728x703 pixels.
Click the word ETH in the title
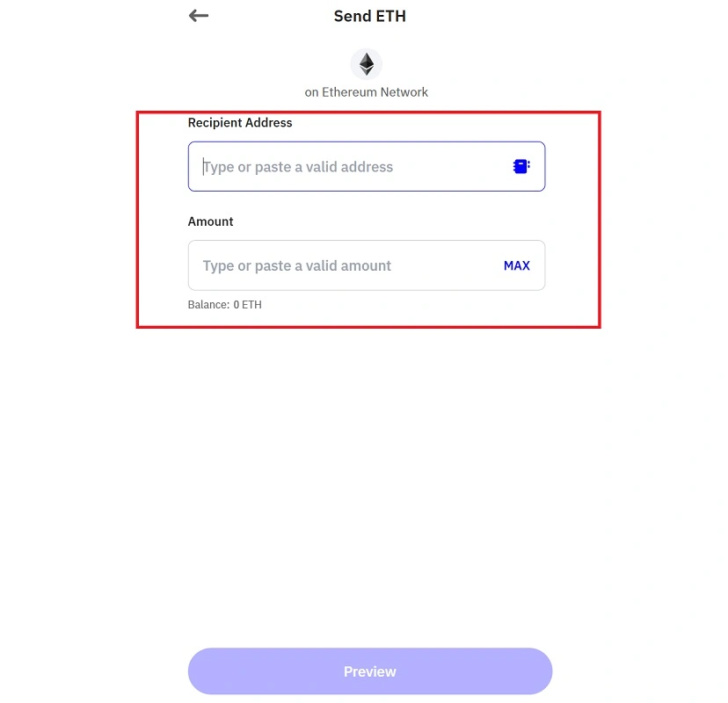point(391,16)
